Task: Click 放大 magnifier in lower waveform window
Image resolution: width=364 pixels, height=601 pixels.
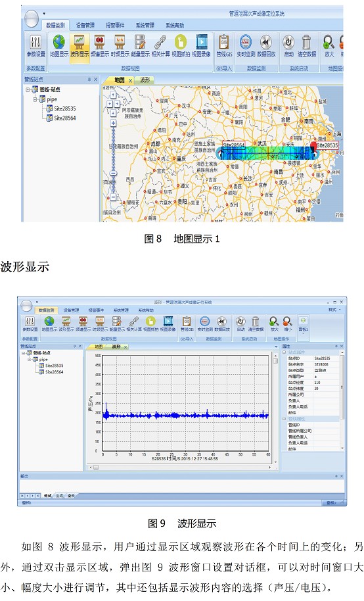Action: pyautogui.click(x=275, y=324)
